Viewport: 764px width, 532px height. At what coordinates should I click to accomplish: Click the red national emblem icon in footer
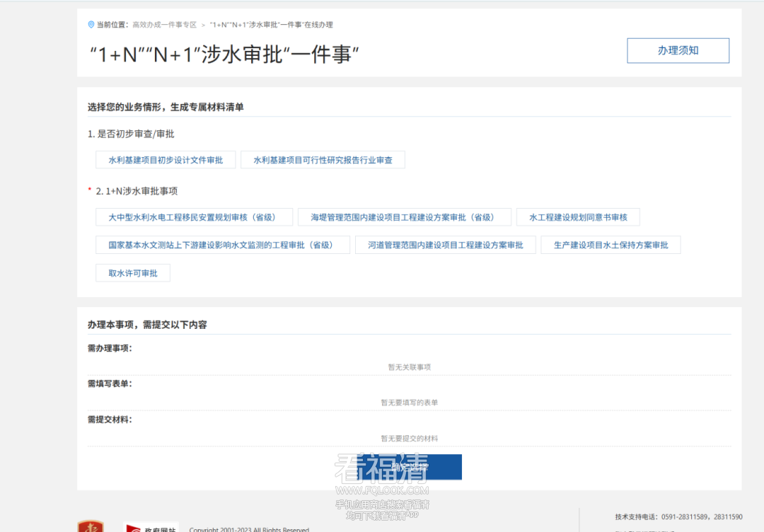91,527
